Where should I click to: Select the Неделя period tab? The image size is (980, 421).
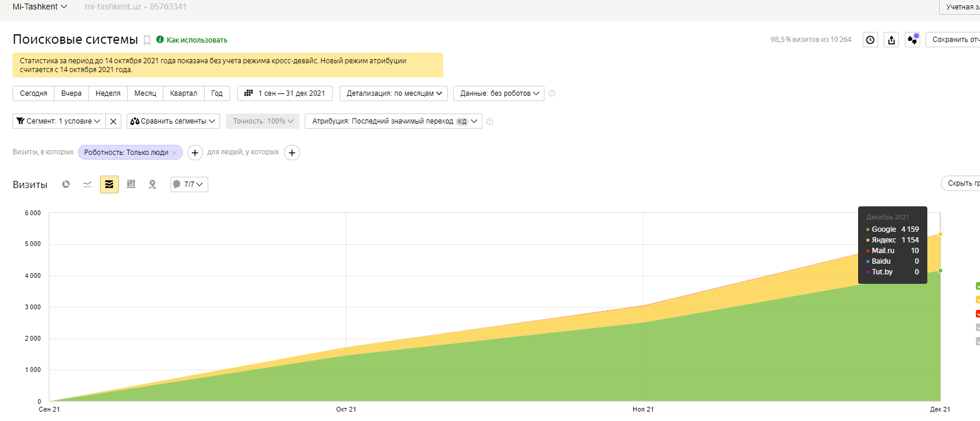pos(108,93)
